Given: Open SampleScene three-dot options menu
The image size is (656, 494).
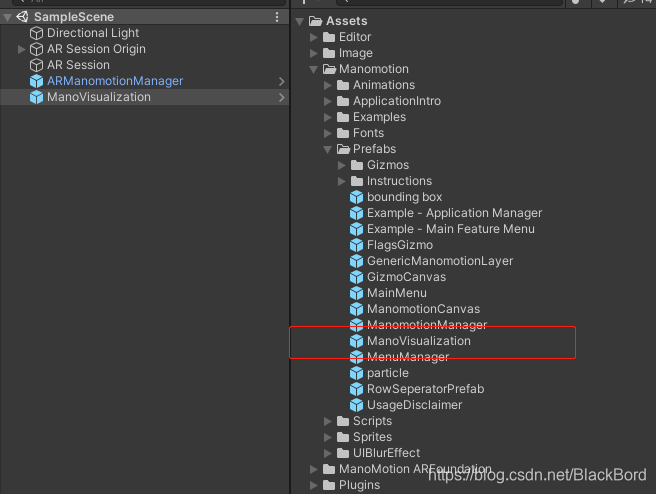Looking at the screenshot, I should tap(277, 17).
